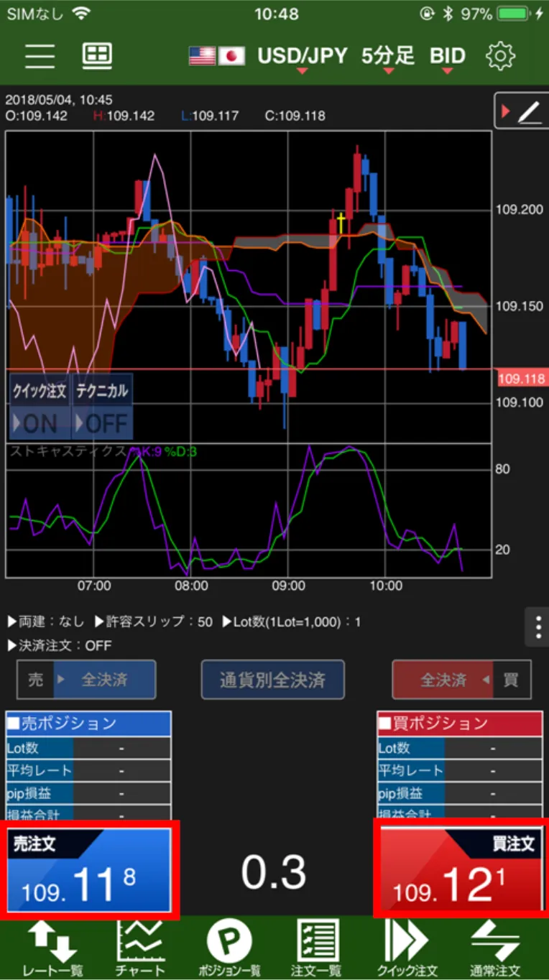
Task: Tap the chart drawing pencil tool
Action: [522, 111]
